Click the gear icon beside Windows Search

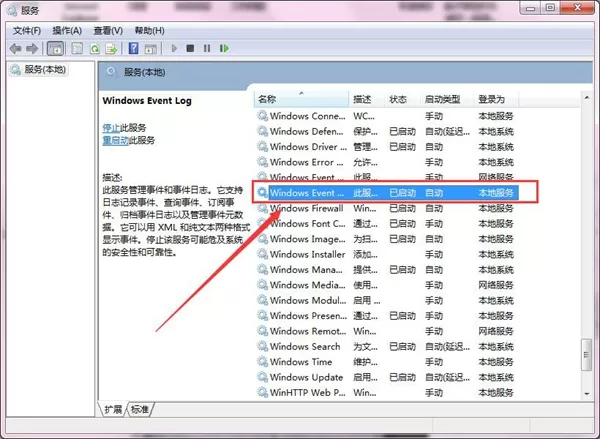coord(262,346)
